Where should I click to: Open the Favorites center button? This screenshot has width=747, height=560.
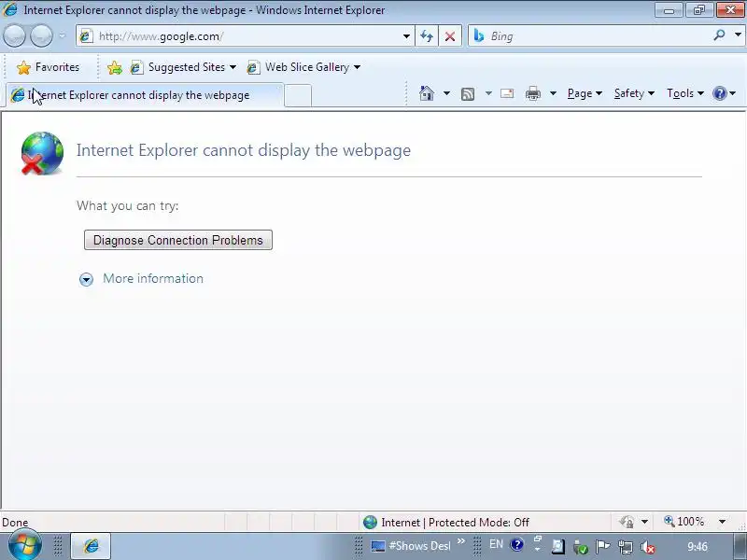(x=49, y=67)
